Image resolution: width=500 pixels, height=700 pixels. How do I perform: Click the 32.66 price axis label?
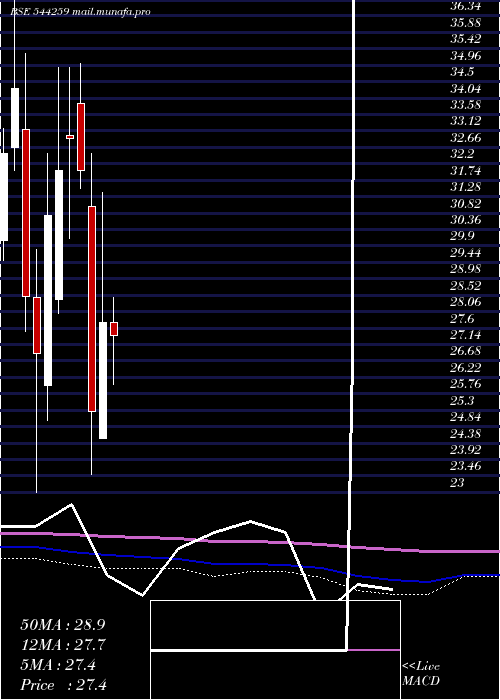466,138
